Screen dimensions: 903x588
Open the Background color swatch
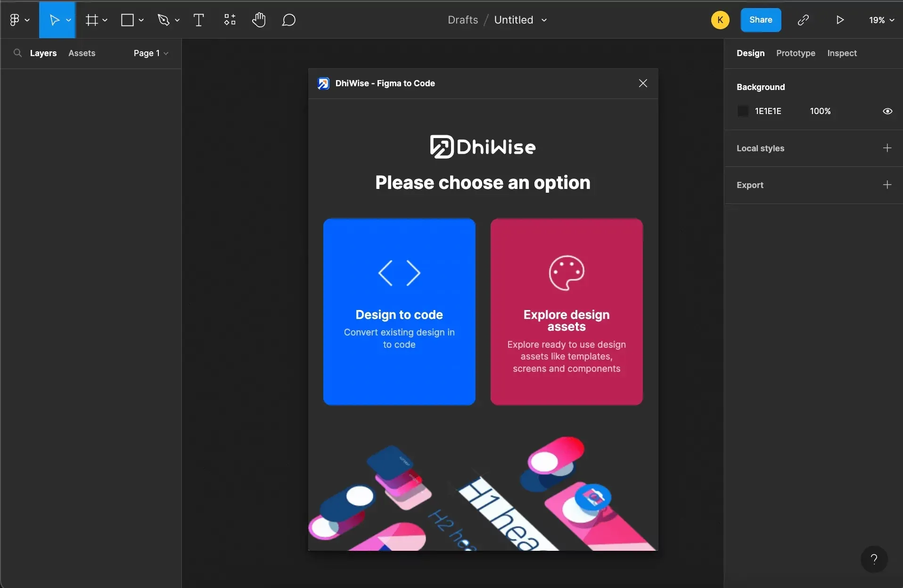pos(742,111)
